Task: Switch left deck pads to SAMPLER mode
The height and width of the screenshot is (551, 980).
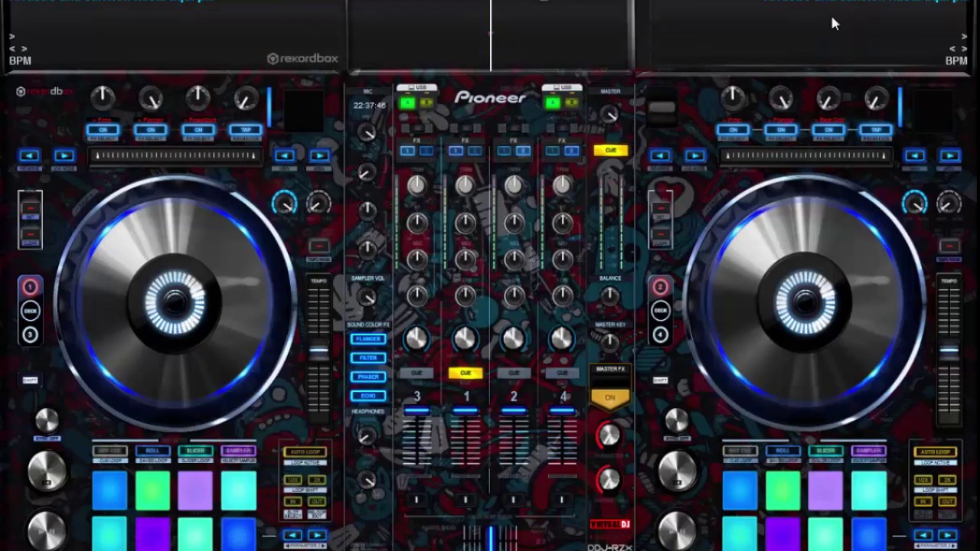Action: click(238, 451)
